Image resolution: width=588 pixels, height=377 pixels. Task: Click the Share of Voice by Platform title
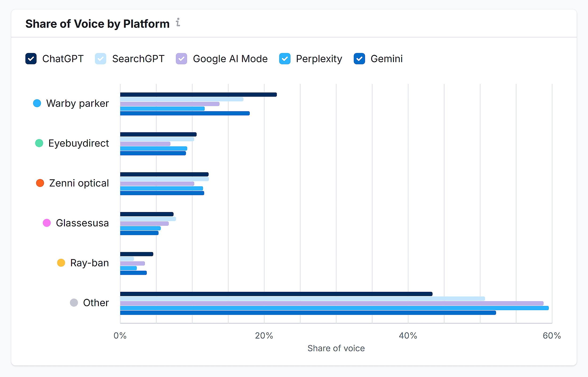[97, 24]
